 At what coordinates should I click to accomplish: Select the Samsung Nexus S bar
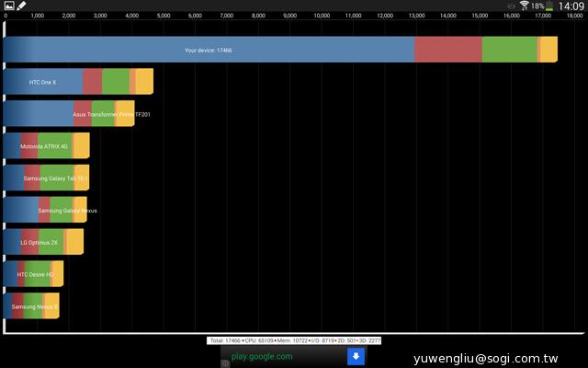[x=31, y=305]
